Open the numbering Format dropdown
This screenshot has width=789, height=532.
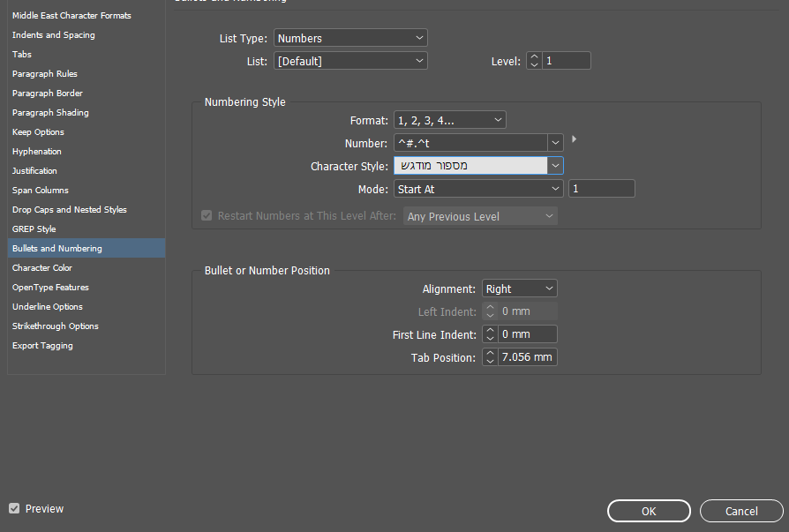[450, 120]
